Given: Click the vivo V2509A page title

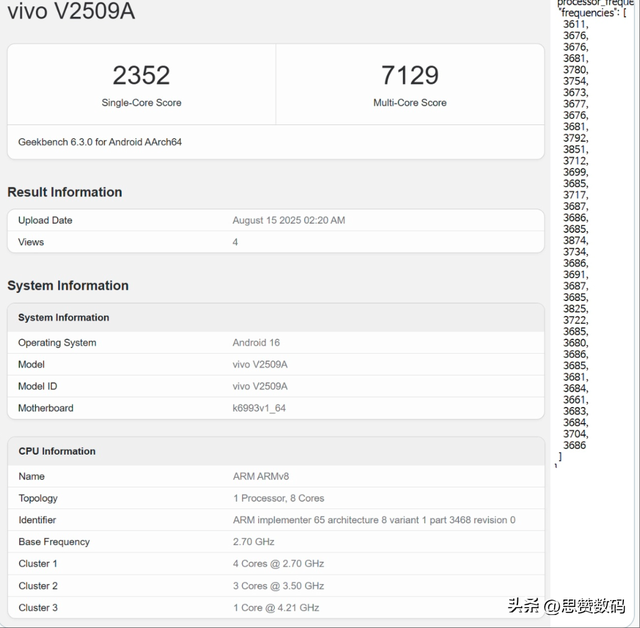Looking at the screenshot, I should click(x=71, y=11).
